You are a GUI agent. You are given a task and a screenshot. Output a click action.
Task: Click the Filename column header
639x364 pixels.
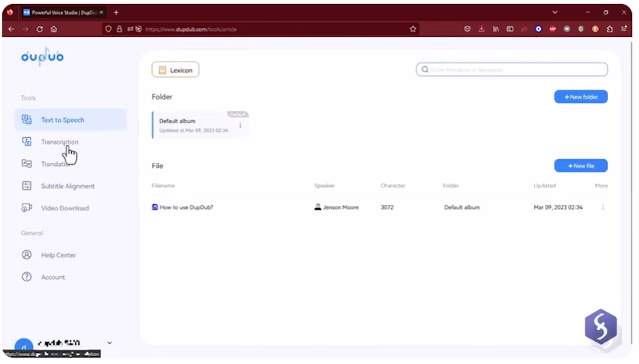point(163,186)
